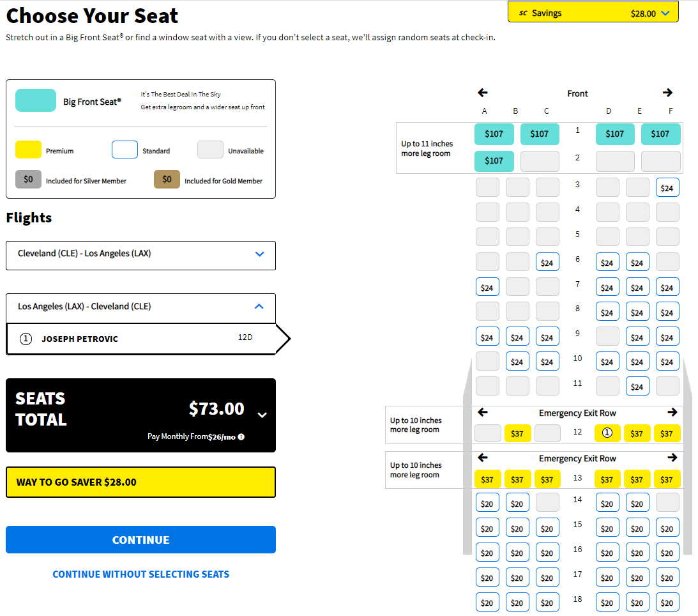Click the info icon beside Pay Monthly

point(241,437)
